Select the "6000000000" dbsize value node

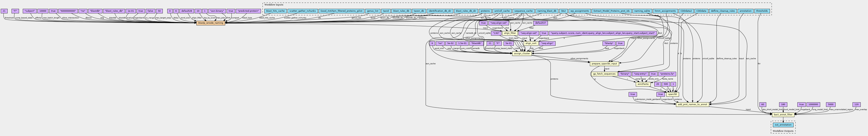(68, 11)
